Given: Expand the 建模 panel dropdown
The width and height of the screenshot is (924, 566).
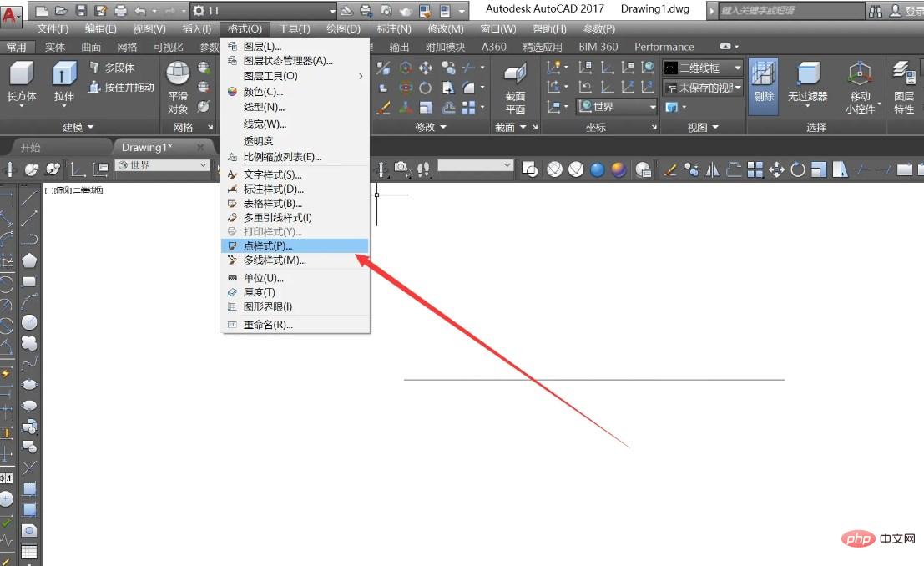Looking at the screenshot, I should pos(78,127).
